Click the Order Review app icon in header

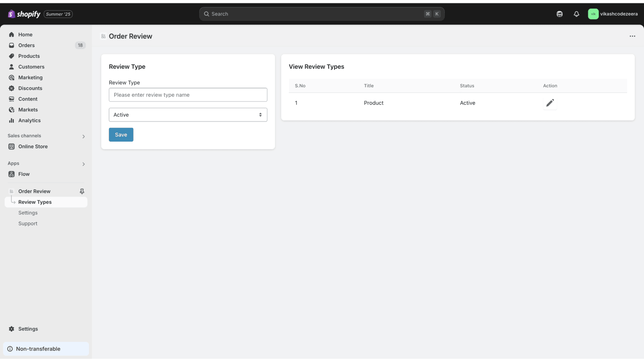point(103,36)
